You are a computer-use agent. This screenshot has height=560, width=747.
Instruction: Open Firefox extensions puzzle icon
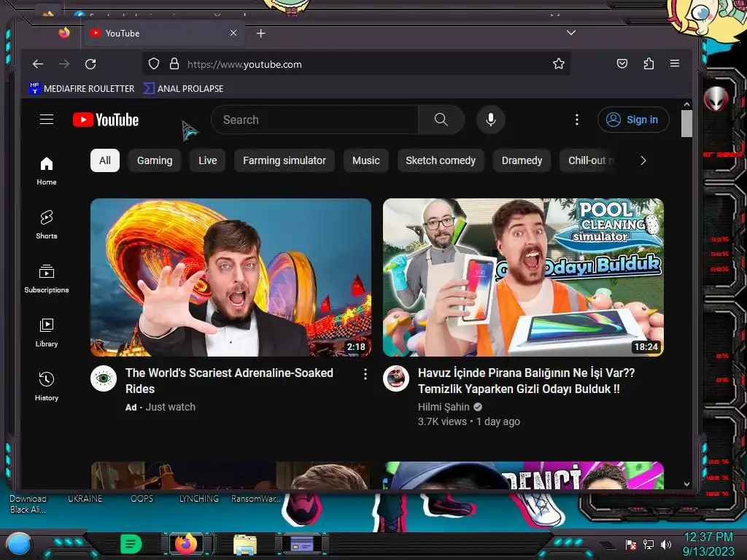(x=649, y=64)
